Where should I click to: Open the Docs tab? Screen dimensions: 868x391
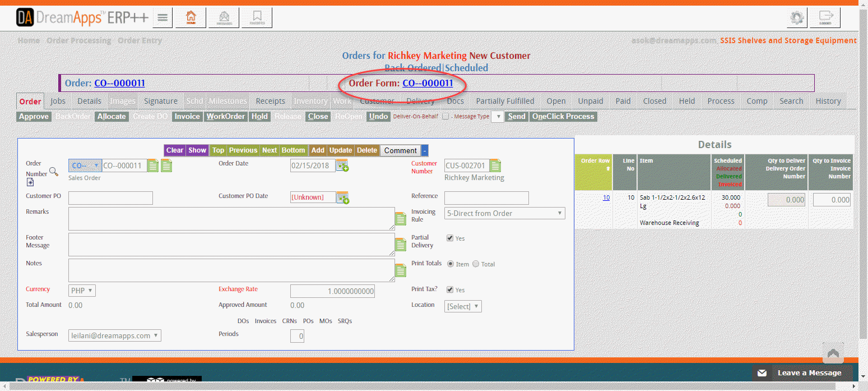[456, 101]
